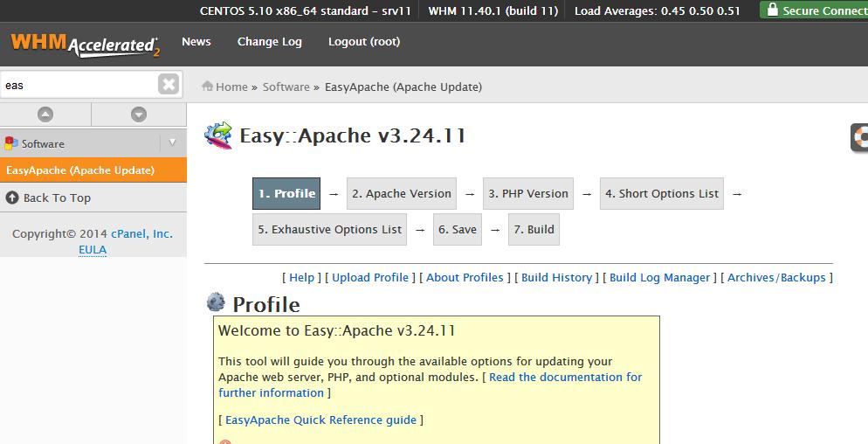This screenshot has width=868, height=444.
Task: Open the Upload Profile link
Action: pyautogui.click(x=370, y=277)
